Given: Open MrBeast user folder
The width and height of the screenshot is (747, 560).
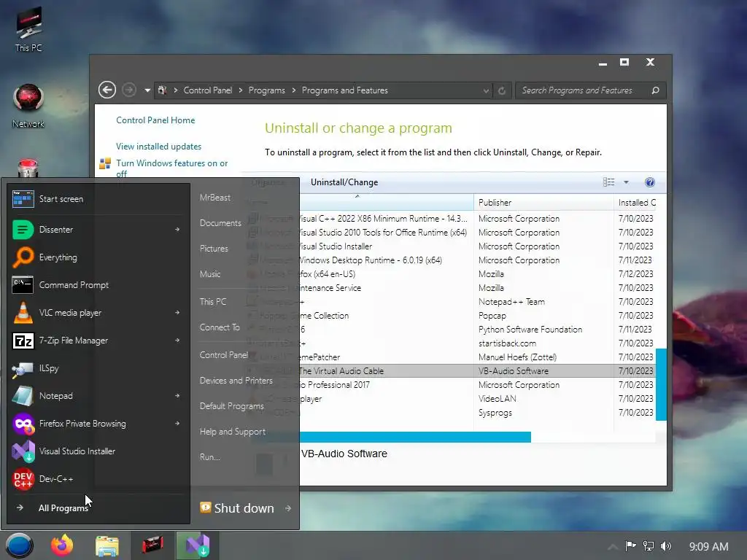Looking at the screenshot, I should click(215, 198).
